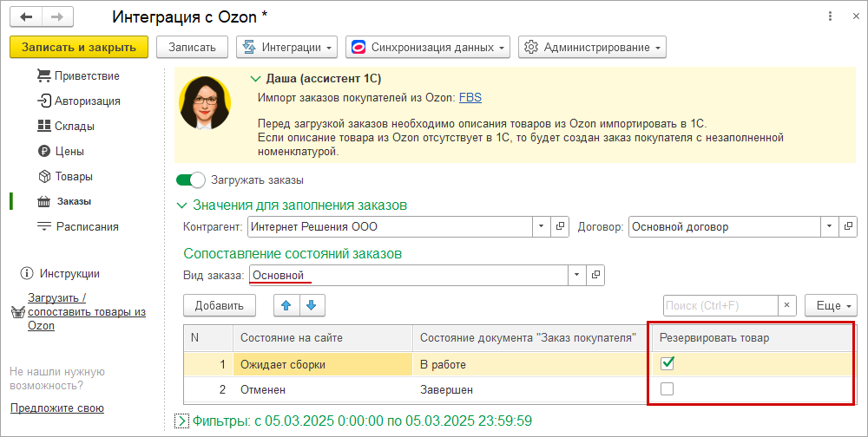Image resolution: width=868 pixels, height=437 pixels.
Task: Open the Еще dropdown menu
Action: pyautogui.click(x=831, y=305)
